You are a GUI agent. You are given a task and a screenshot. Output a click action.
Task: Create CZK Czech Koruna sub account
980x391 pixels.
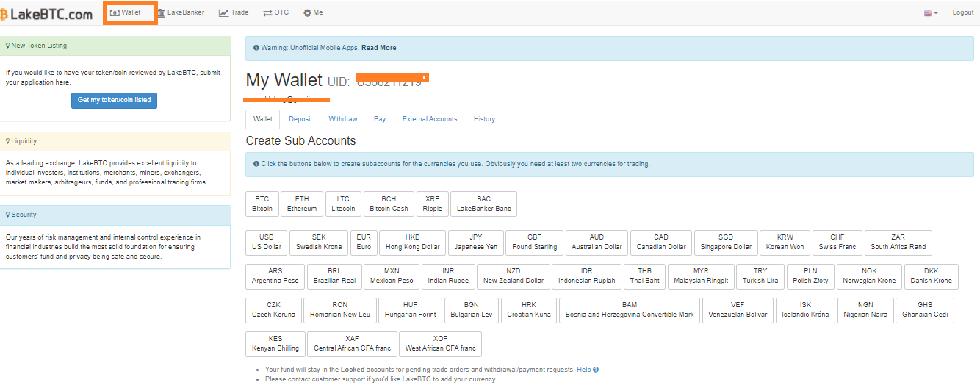(x=273, y=310)
